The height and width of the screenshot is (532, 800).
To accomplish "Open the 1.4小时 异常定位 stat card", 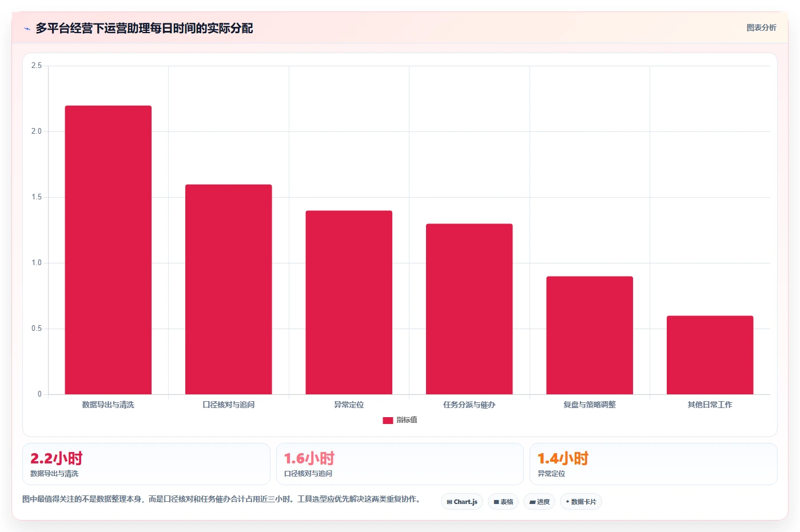I will (654, 464).
